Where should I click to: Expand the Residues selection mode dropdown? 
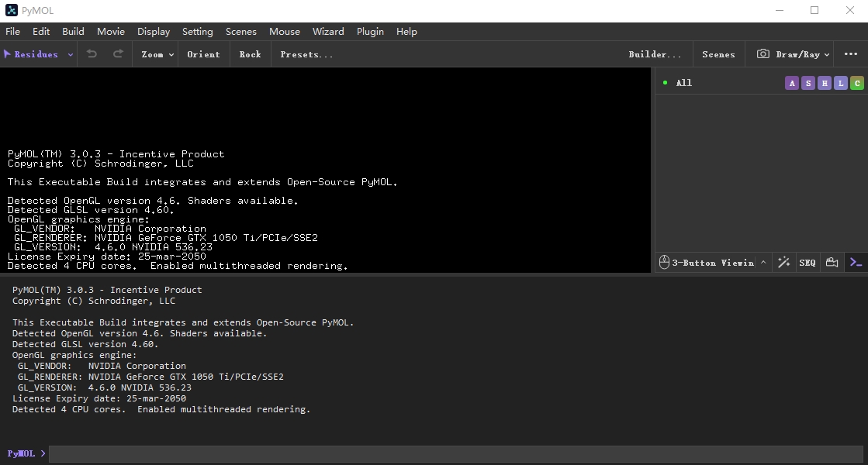71,54
